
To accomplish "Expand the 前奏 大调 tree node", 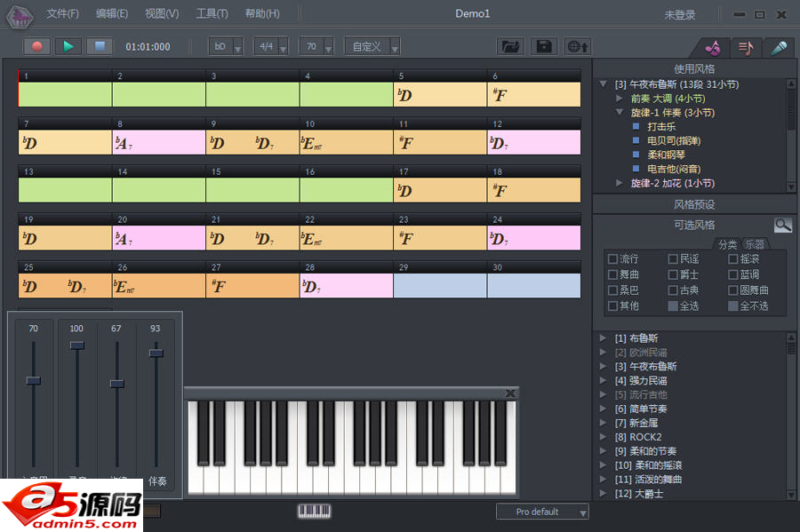I will 620,99.
